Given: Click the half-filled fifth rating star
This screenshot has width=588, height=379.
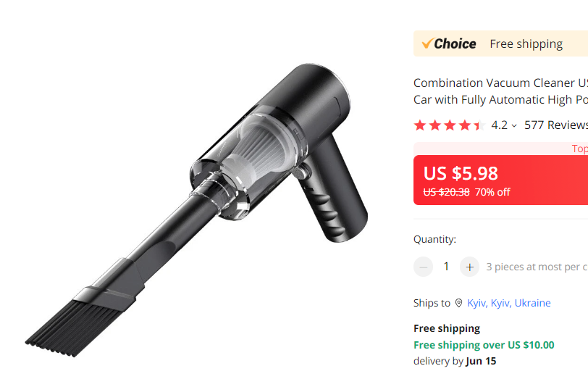Looking at the screenshot, I should coord(477,125).
